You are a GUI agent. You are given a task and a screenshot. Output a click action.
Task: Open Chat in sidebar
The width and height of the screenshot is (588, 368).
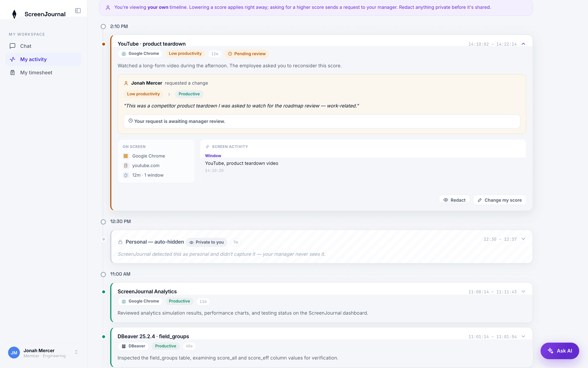pos(44,46)
